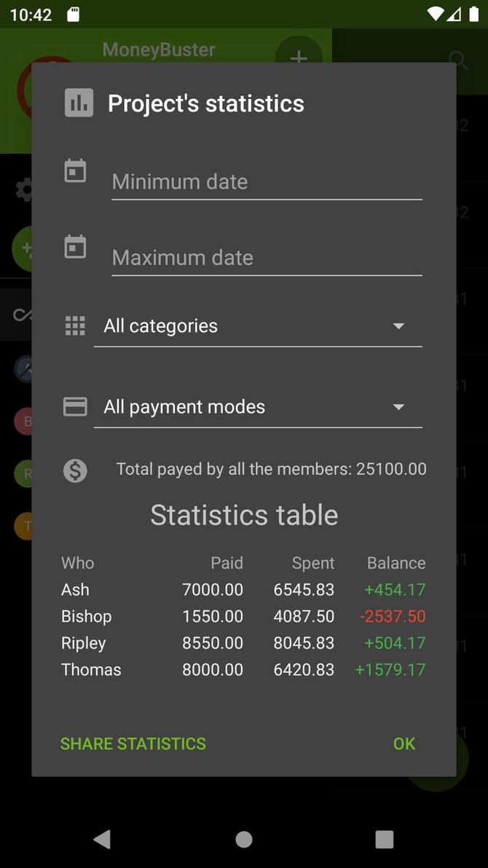Screen dimensions: 488x868
Task: Click the dollar total payed icon
Action: point(75,471)
